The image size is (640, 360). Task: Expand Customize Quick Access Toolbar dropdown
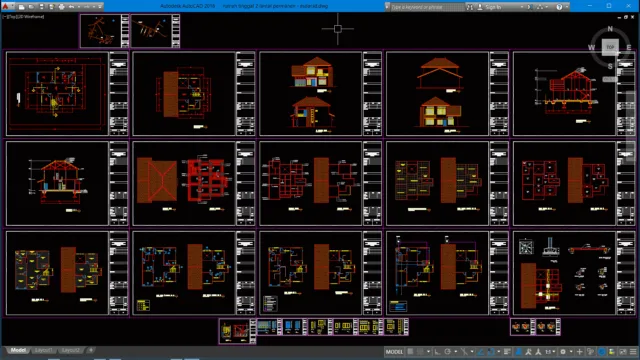pos(100,7)
